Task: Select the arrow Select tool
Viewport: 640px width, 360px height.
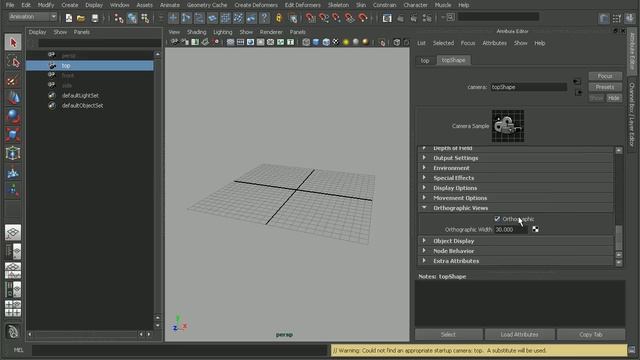Action: [x=13, y=42]
